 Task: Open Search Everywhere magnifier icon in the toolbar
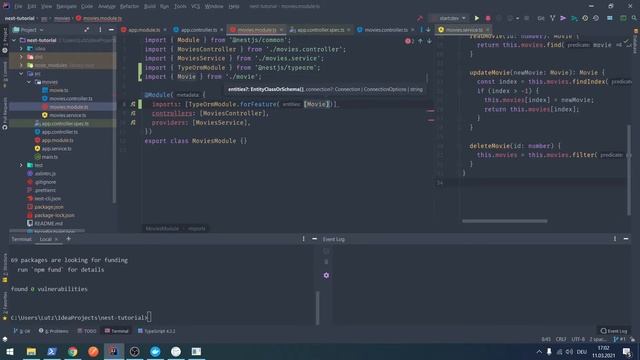634,18
